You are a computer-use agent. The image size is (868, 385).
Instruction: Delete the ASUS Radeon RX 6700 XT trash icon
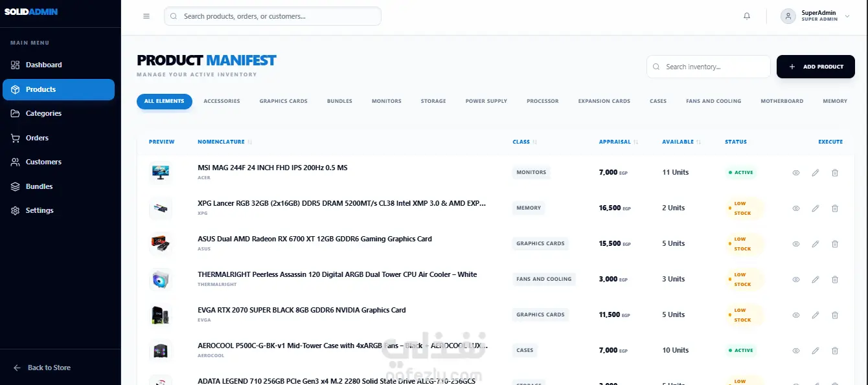tap(835, 244)
